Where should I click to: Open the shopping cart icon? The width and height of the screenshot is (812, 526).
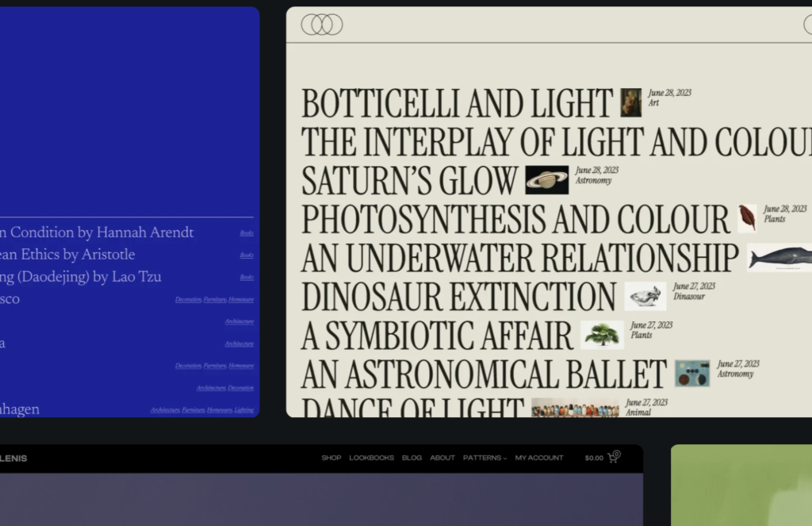613,458
